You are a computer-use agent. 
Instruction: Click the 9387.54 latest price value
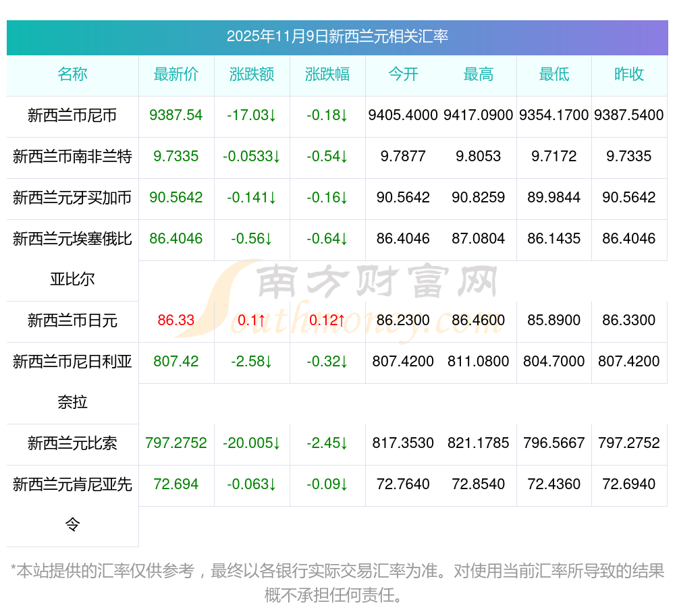(x=176, y=115)
